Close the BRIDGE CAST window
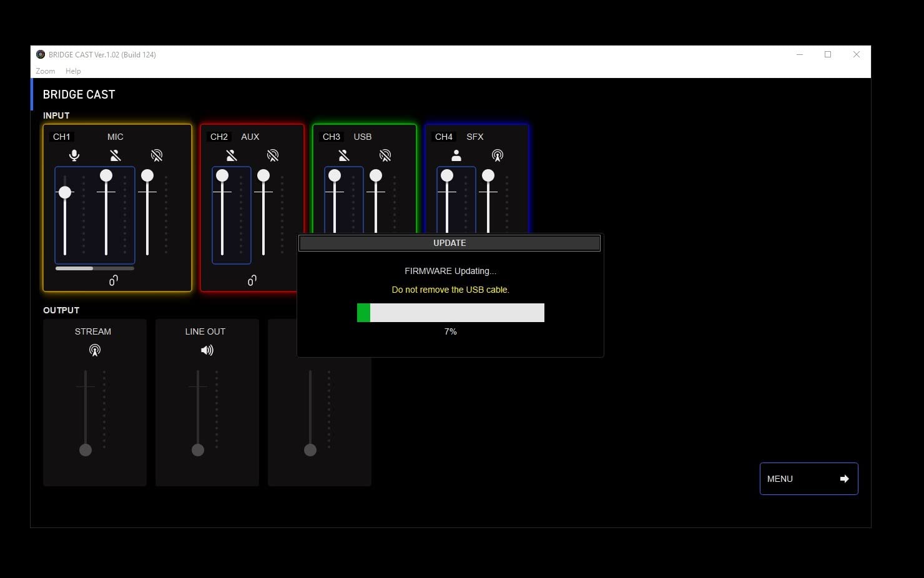 (857, 54)
